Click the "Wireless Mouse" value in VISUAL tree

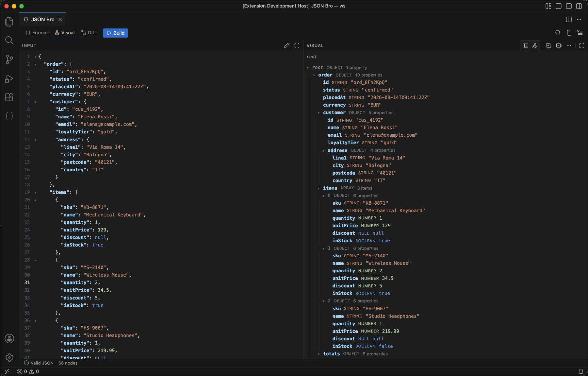pos(388,263)
